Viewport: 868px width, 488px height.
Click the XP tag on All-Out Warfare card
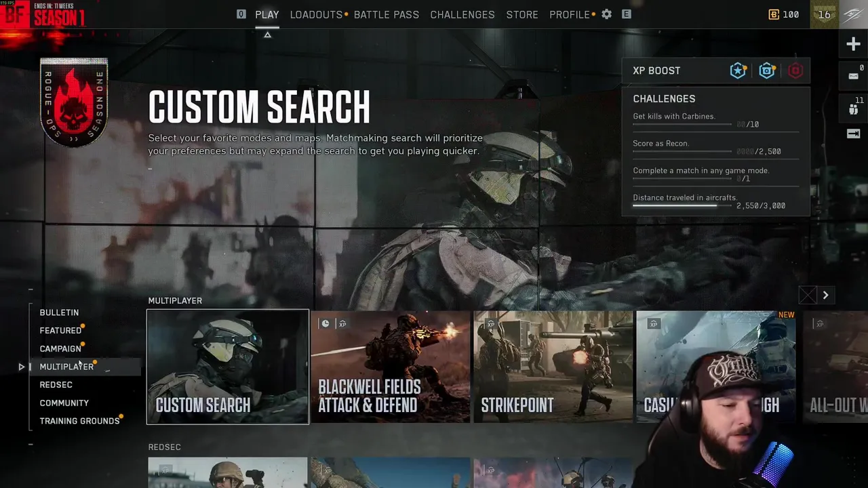coord(819,324)
